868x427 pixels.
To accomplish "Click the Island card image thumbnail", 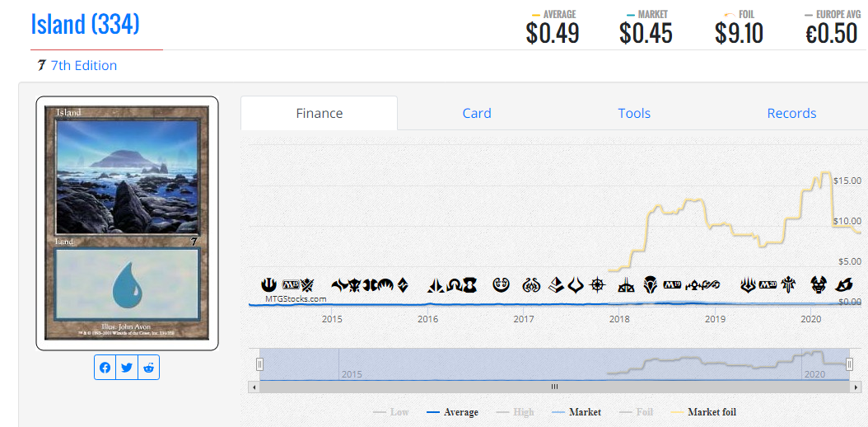I will pos(128,223).
